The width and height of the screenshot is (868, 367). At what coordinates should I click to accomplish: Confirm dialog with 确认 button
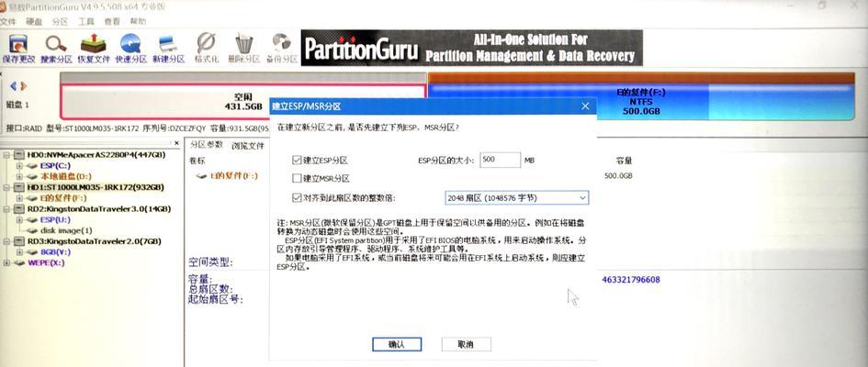click(397, 344)
